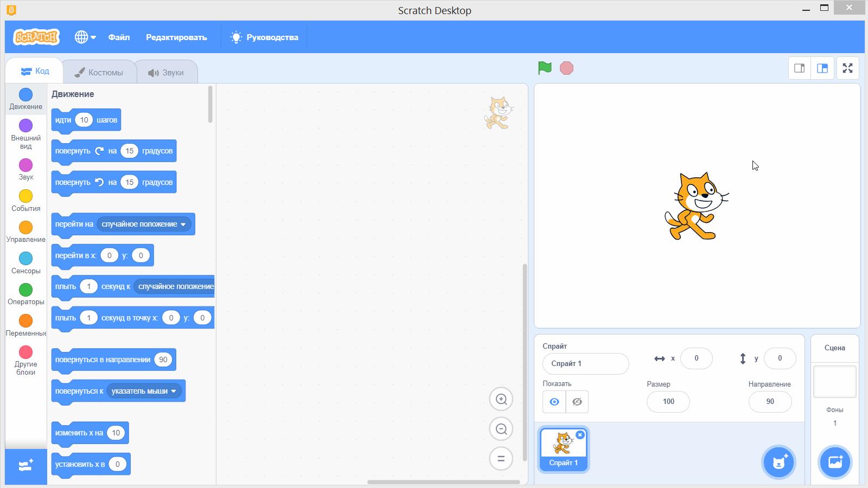Select the Звук block category
The width and height of the screenshot is (868, 488).
pyautogui.click(x=25, y=169)
